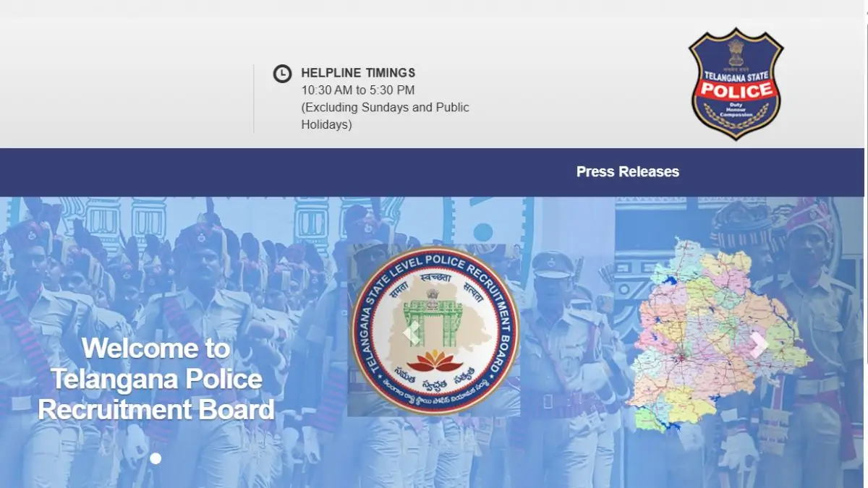Click the Excluding Sundays and Public Holidays note

click(x=385, y=116)
